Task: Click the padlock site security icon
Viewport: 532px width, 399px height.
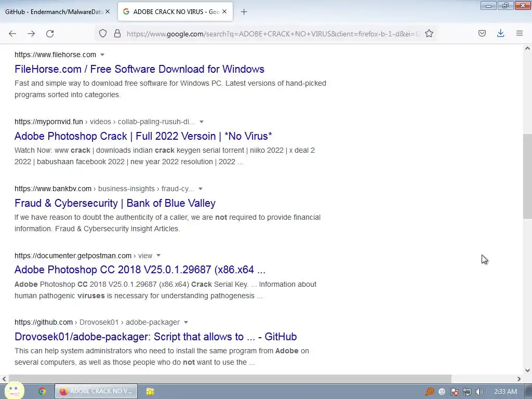Action: tap(117, 33)
